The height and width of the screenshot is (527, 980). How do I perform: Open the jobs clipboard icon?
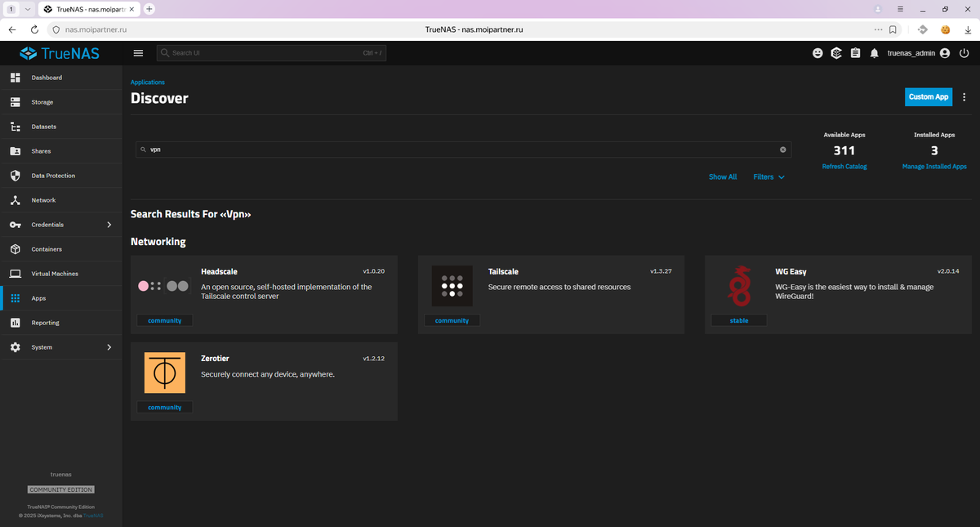coord(855,53)
